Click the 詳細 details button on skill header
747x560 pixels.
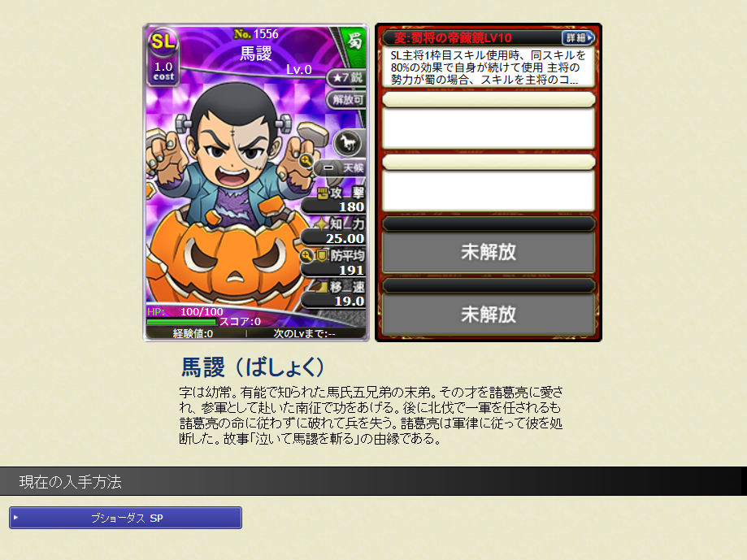coord(578,37)
